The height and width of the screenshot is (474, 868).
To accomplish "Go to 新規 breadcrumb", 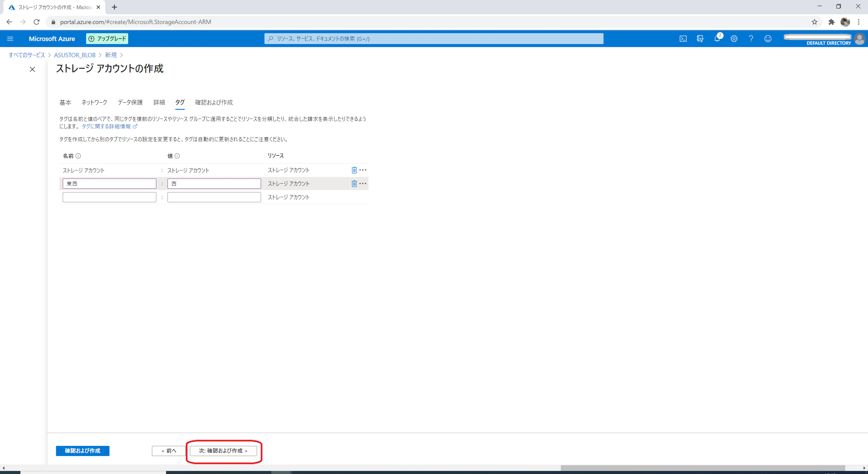I will pyautogui.click(x=111, y=55).
